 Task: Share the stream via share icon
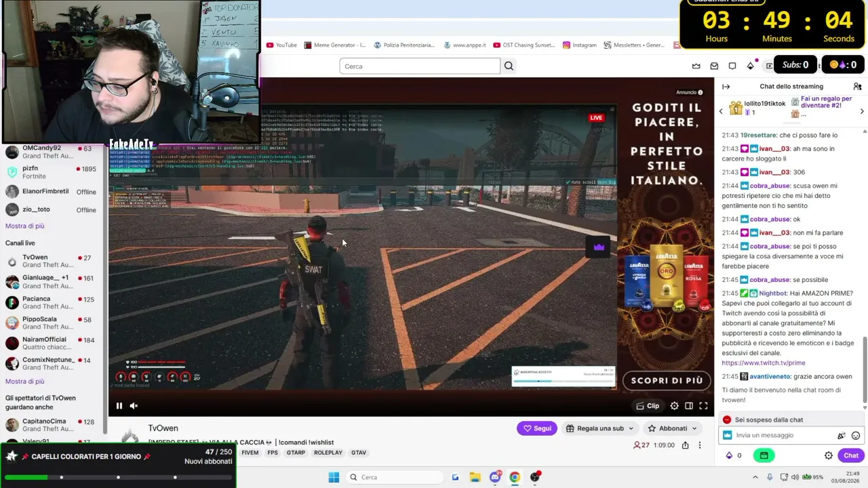(685, 445)
